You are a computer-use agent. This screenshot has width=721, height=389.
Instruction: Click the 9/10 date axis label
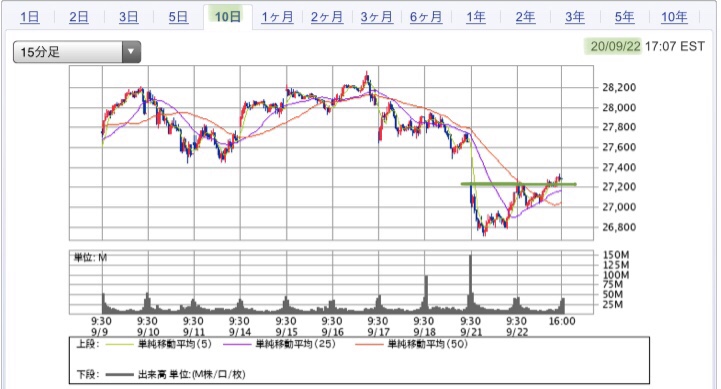click(148, 332)
